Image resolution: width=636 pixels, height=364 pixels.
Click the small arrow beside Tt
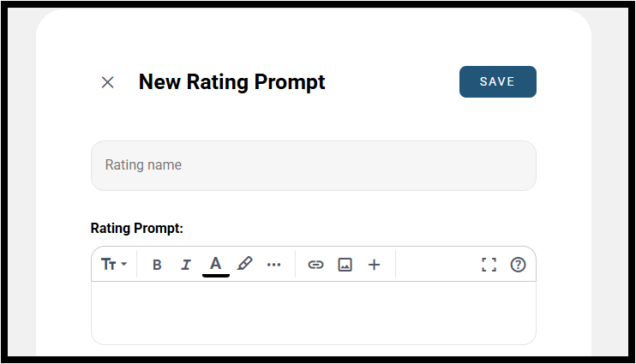[x=123, y=264]
